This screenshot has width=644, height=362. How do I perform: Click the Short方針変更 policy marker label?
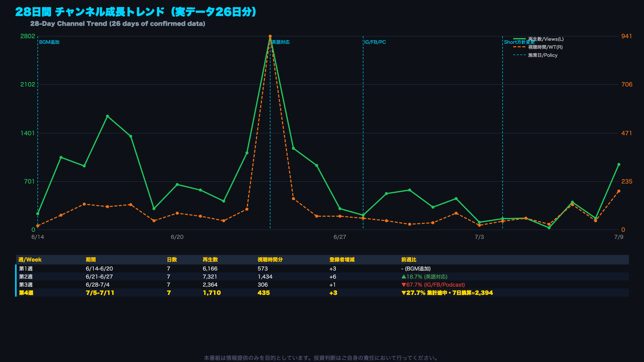[x=519, y=42]
